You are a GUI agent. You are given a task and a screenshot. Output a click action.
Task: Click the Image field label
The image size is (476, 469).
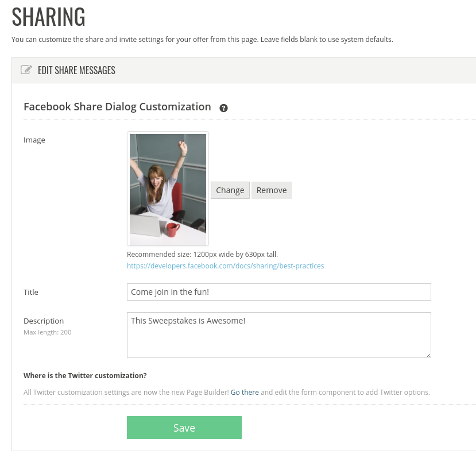pyautogui.click(x=34, y=140)
